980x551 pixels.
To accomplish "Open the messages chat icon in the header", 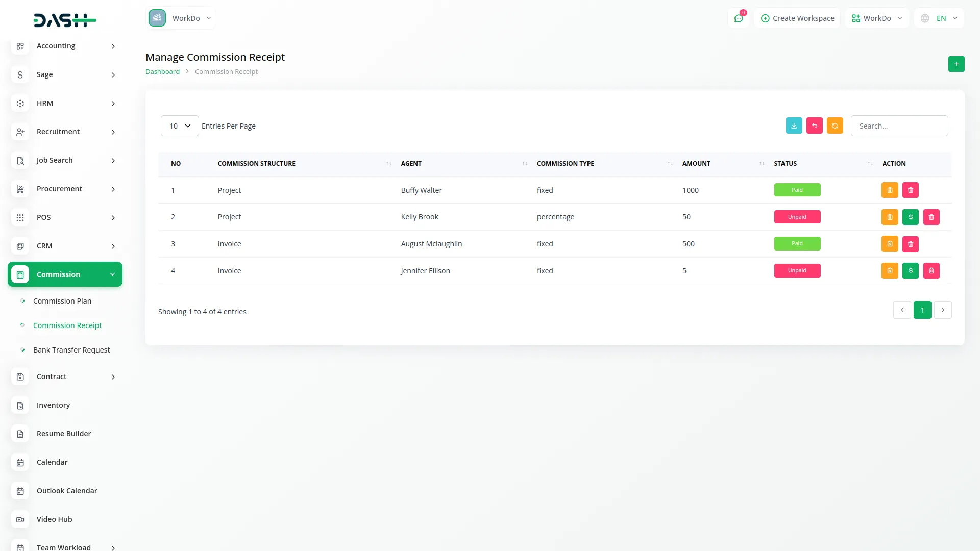I will pyautogui.click(x=739, y=18).
